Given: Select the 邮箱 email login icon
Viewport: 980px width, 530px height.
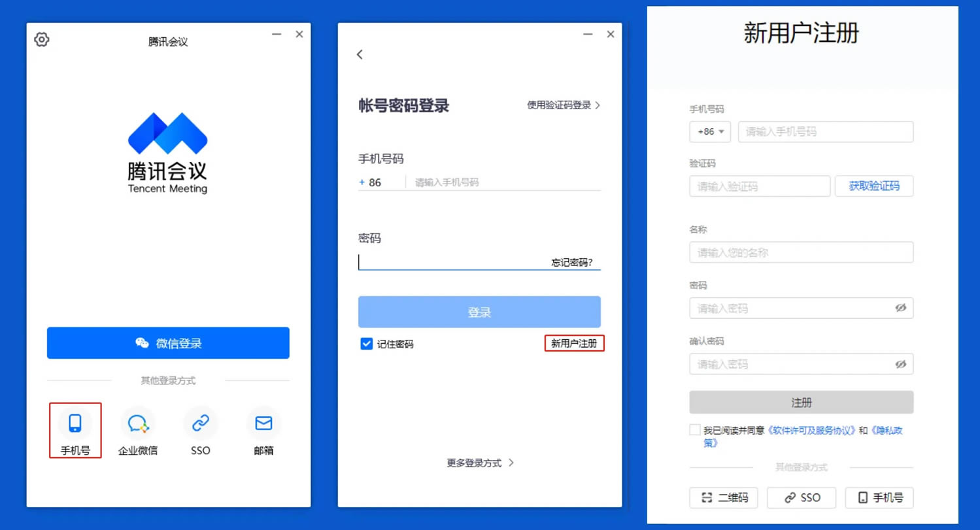Looking at the screenshot, I should pyautogui.click(x=263, y=423).
